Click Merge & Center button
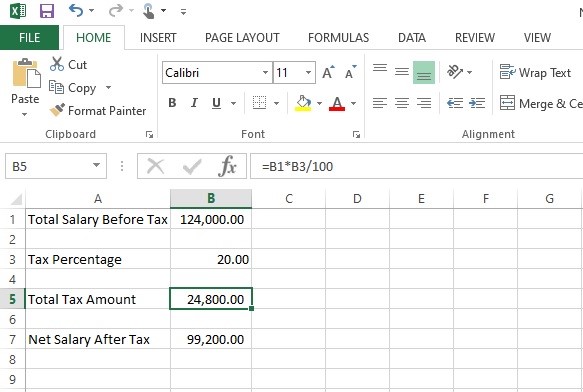The width and height of the screenshot is (583, 392). point(541,103)
